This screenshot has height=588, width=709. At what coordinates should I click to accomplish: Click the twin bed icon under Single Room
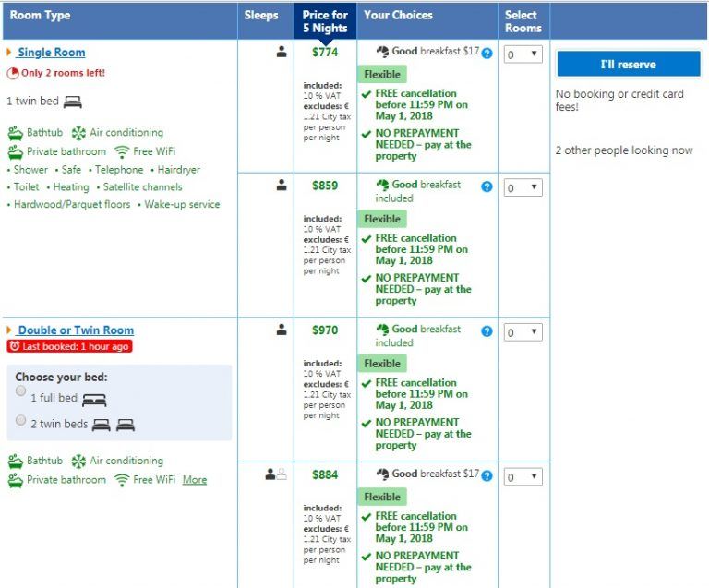pos(72,102)
